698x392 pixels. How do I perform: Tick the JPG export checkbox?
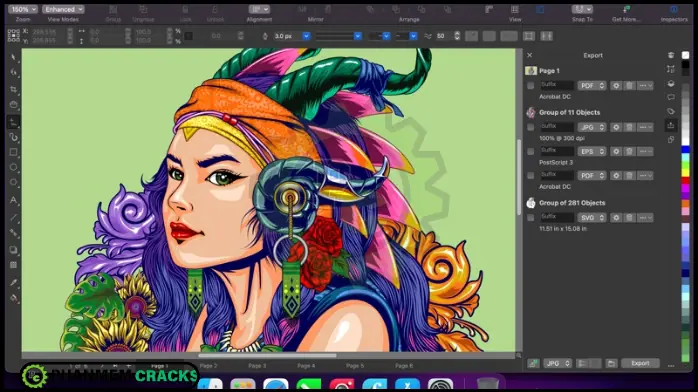click(x=530, y=127)
